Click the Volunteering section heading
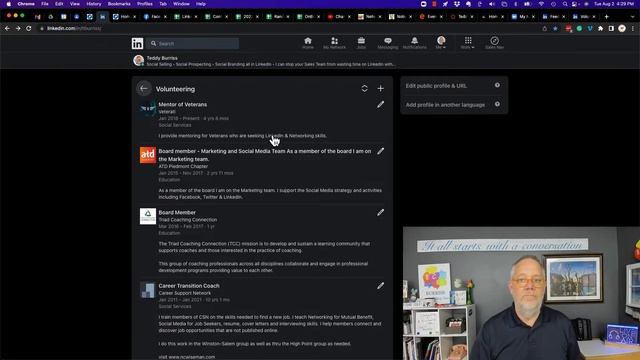Image resolution: width=640 pixels, height=360 pixels. pyautogui.click(x=175, y=89)
